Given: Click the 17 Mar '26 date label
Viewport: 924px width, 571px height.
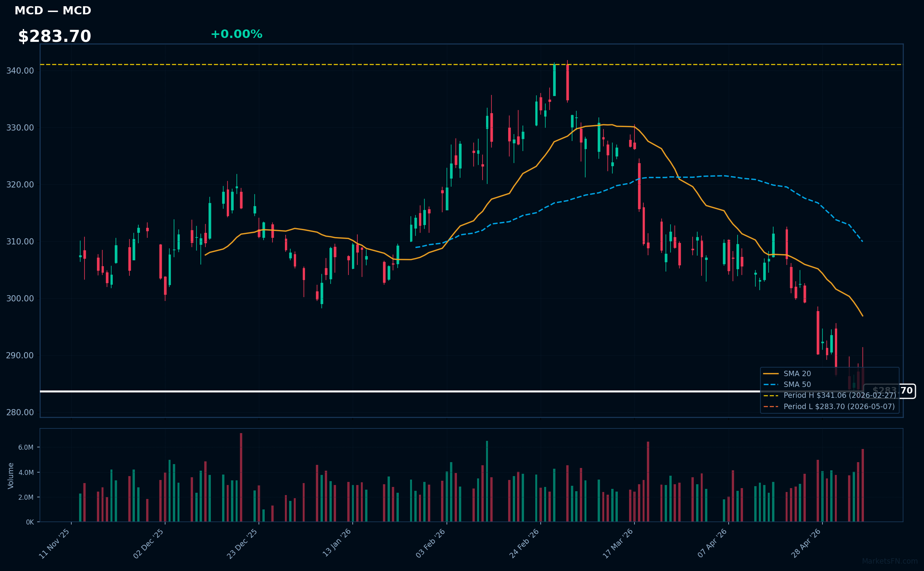Looking at the screenshot, I should click(x=618, y=543).
